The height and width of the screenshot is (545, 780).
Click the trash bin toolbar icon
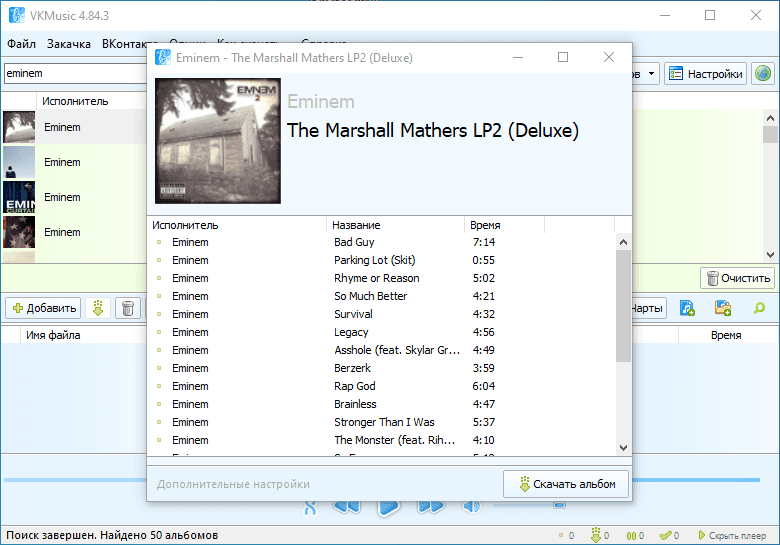[128, 308]
